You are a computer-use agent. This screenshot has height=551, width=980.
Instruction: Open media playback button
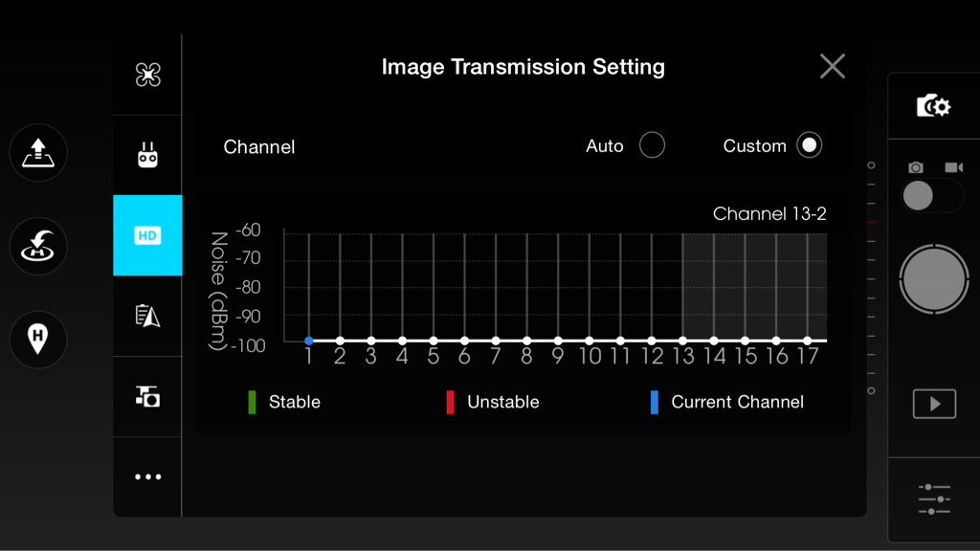(x=934, y=404)
